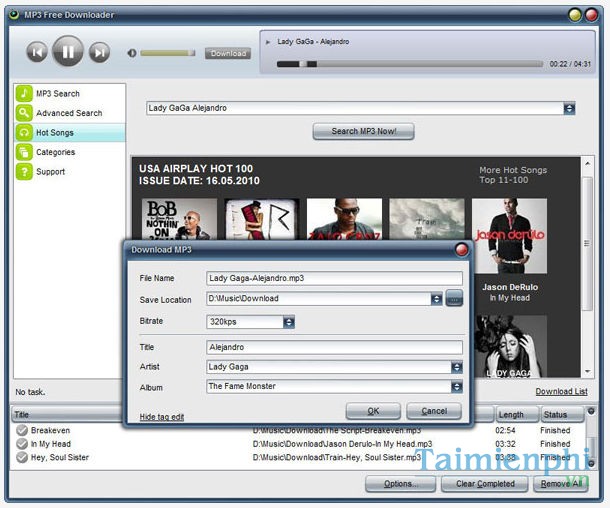Skip to the next track
This screenshot has height=508, width=610.
coord(100,52)
